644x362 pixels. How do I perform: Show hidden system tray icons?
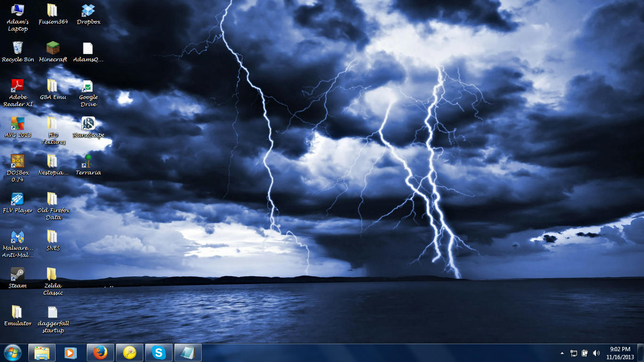click(562, 353)
